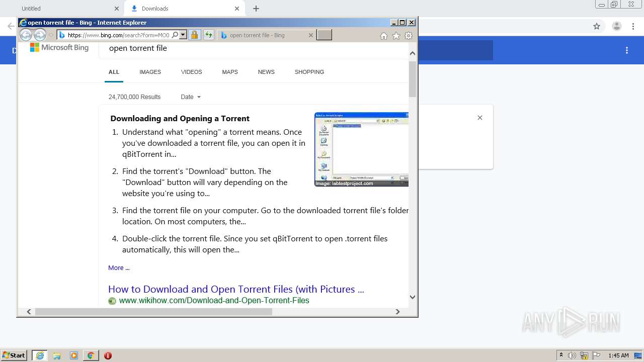
Task: Switch to MAPS results tab
Action: pyautogui.click(x=230, y=72)
